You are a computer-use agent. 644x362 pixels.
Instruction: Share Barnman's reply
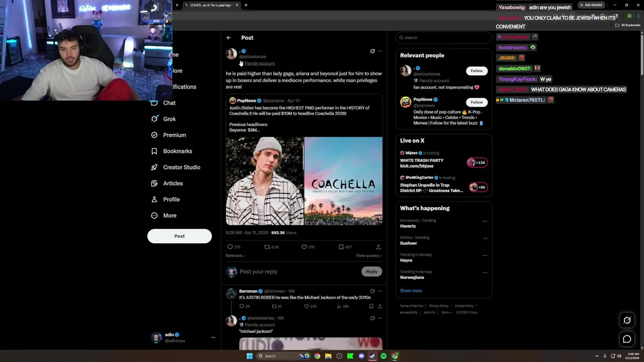[380, 306]
